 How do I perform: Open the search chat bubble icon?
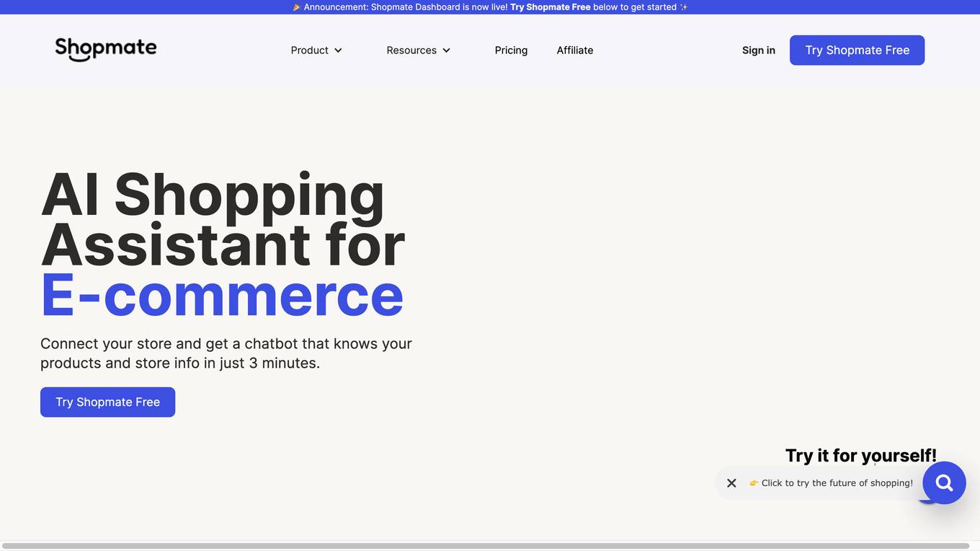(x=944, y=483)
